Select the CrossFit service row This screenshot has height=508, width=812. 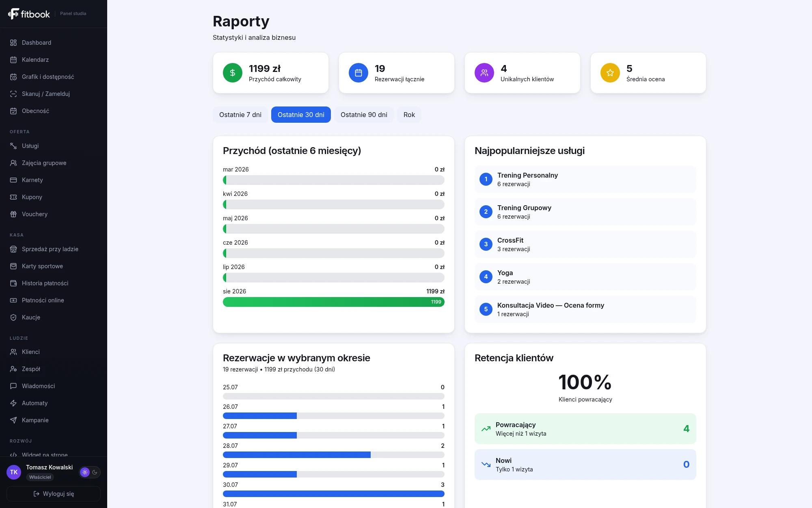pos(585,244)
